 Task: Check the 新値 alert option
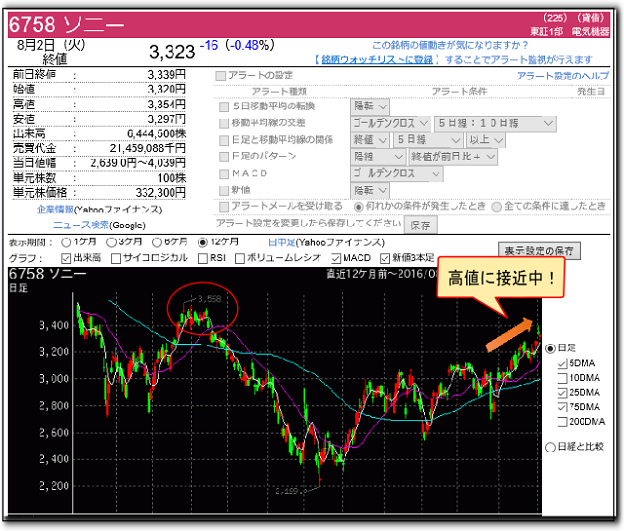(x=224, y=191)
